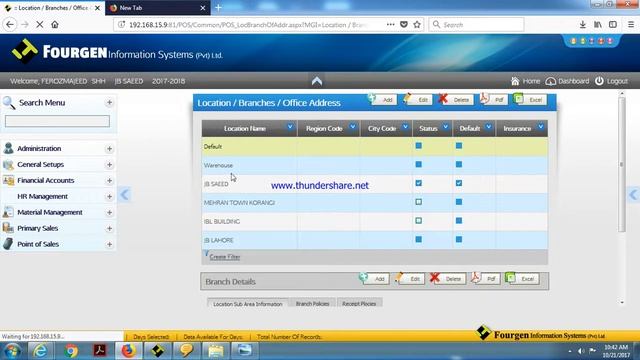Screen dimensions: 640x360
Task: Expand the Primary Sales menu
Action: [x=109, y=229]
